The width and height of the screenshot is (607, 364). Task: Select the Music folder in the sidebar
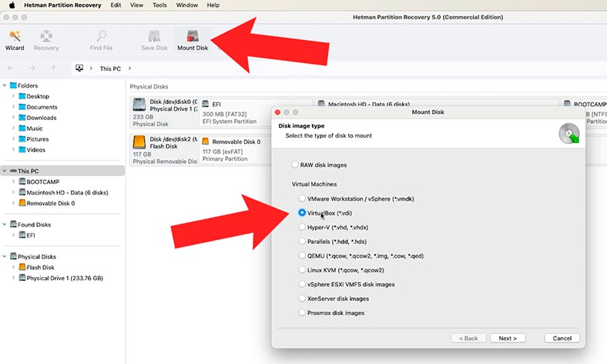(35, 129)
